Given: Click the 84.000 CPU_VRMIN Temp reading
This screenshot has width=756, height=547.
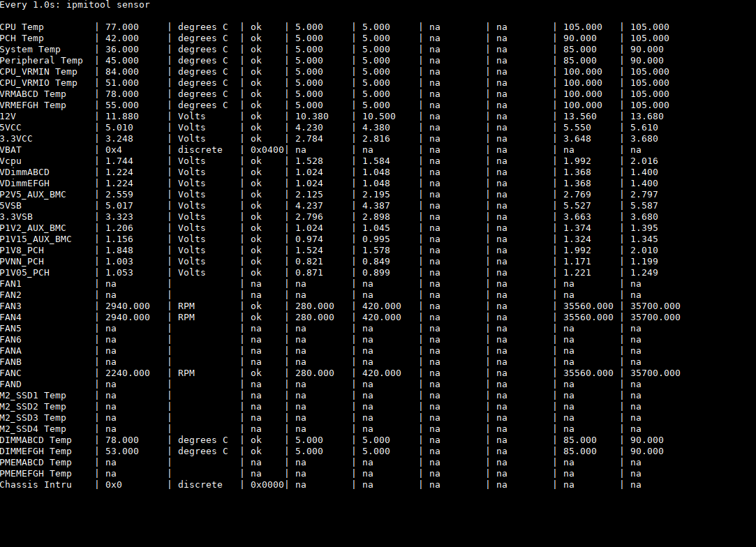Looking at the screenshot, I should pyautogui.click(x=122, y=72).
